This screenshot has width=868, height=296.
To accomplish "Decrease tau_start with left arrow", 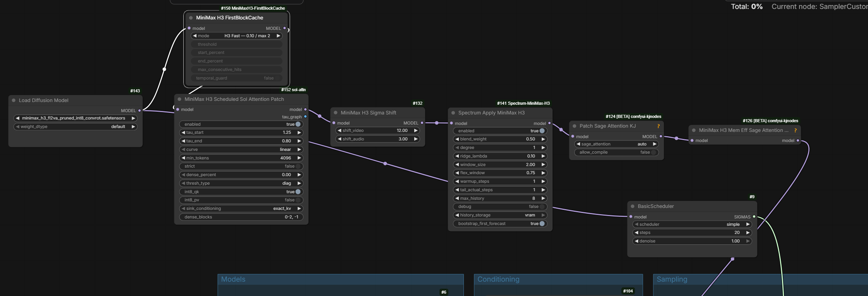I will point(183,133).
